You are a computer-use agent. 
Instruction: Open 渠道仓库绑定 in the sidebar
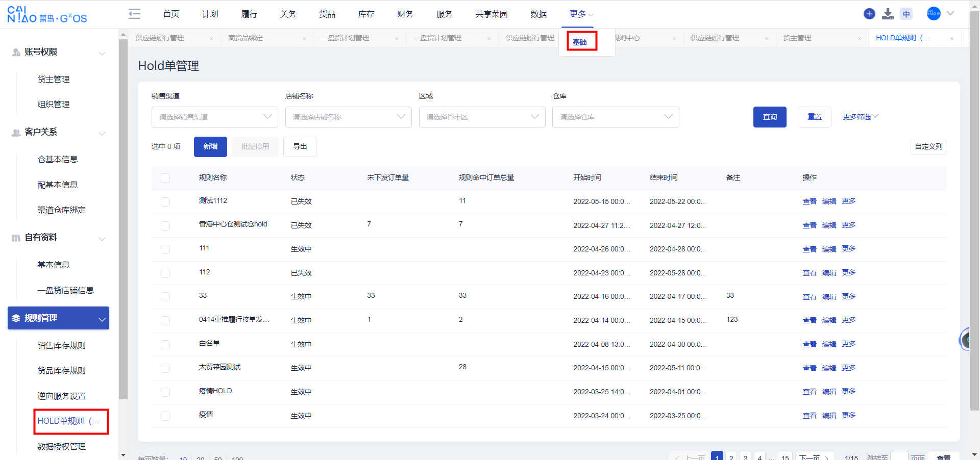click(x=62, y=210)
